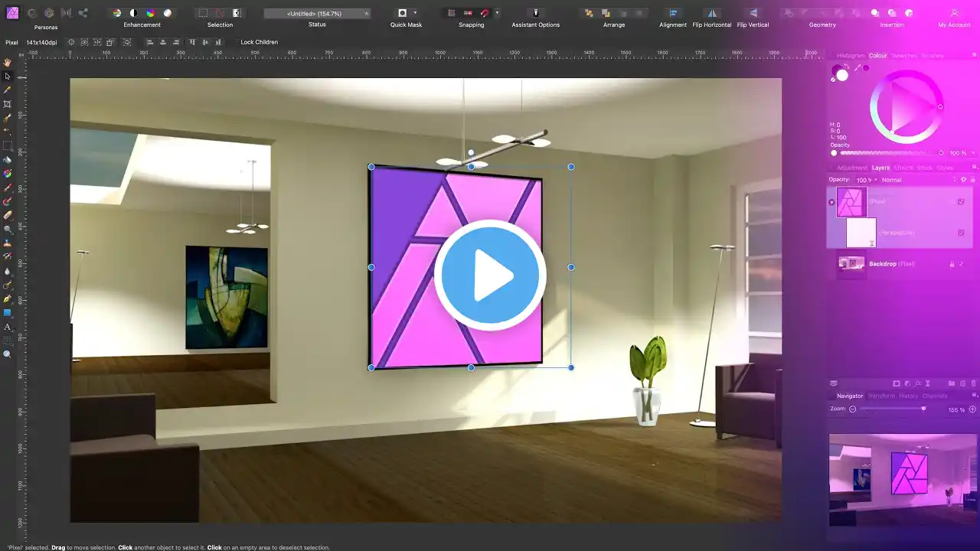Click the Select All icon
The height and width of the screenshot is (551, 980).
203,13
